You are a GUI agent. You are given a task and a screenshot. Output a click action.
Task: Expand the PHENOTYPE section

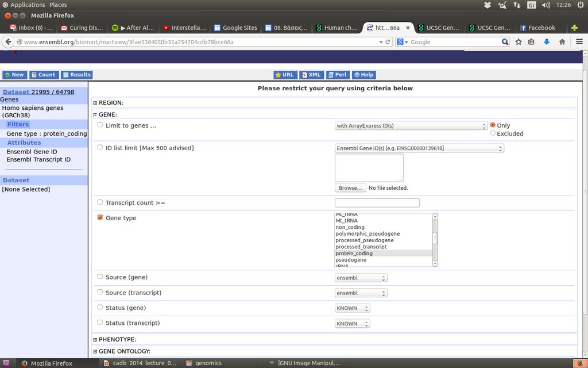(95, 339)
